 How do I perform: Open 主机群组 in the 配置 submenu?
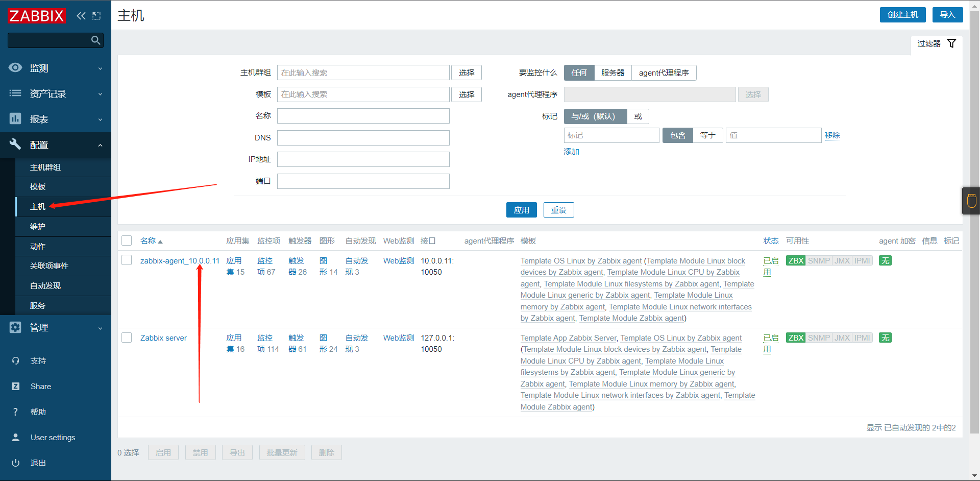63,167
